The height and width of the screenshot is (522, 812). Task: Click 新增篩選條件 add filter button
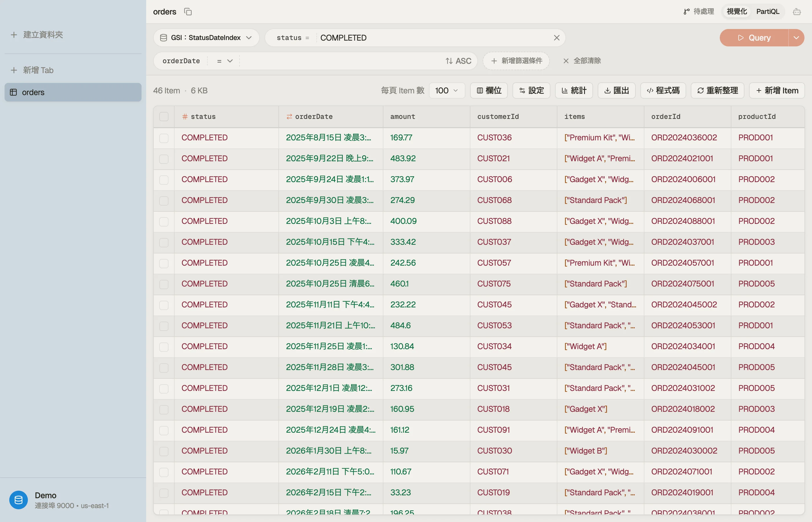tap(516, 61)
